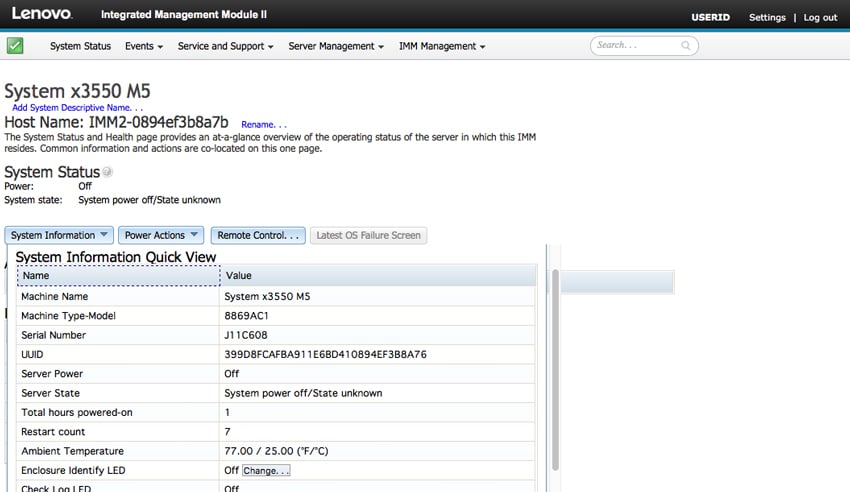
Task: Select the value 8869AC1
Action: pos(246,315)
